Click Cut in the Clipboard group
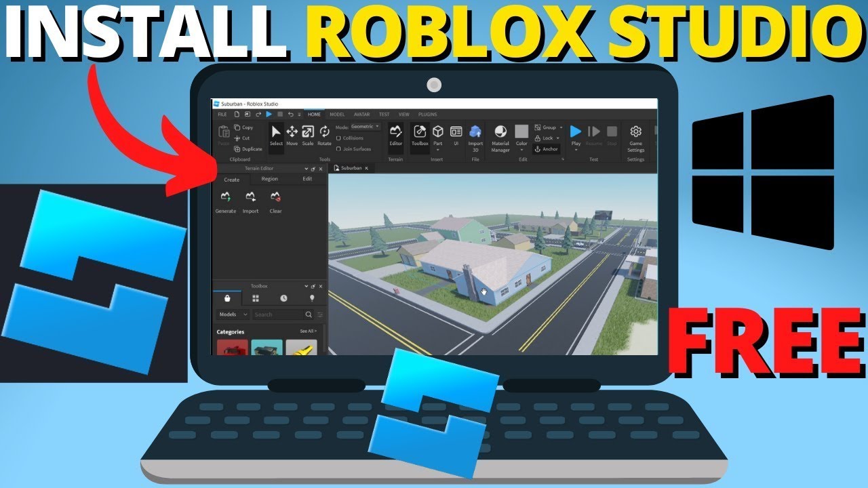This screenshot has width=868, height=488. pos(242,138)
